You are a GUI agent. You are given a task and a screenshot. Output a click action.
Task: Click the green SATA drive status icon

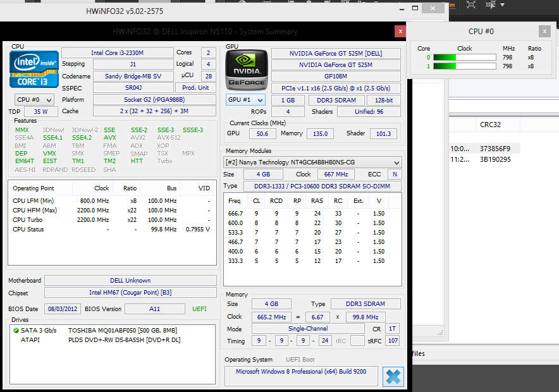(x=16, y=330)
